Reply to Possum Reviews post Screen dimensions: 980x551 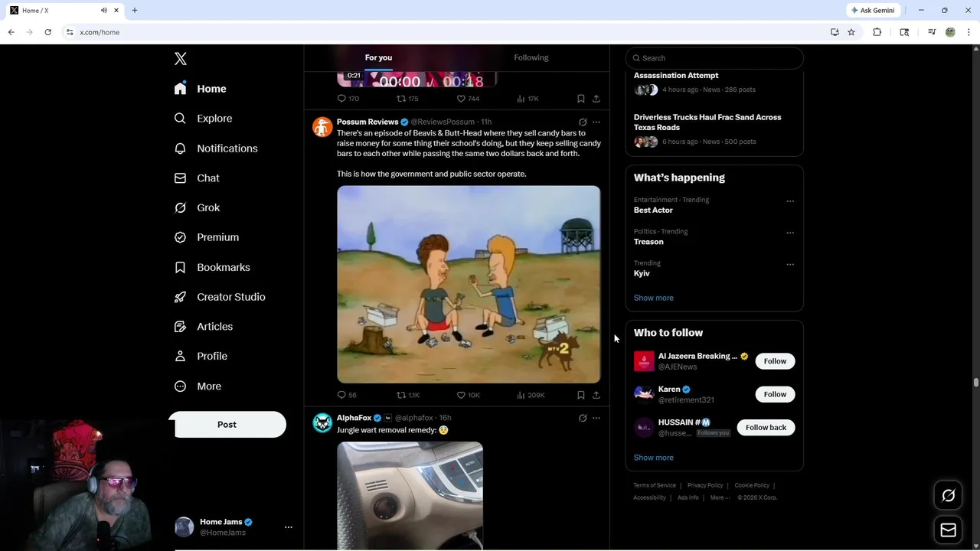pyautogui.click(x=347, y=395)
